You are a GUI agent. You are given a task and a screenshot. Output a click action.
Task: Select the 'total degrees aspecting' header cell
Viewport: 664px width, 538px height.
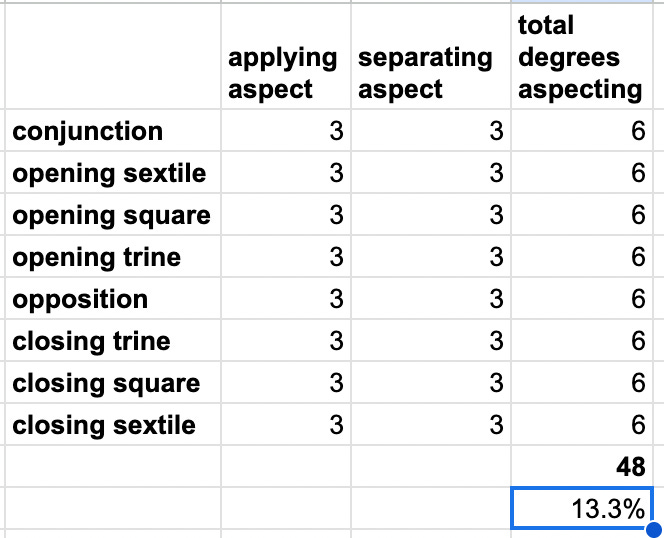tap(581, 56)
